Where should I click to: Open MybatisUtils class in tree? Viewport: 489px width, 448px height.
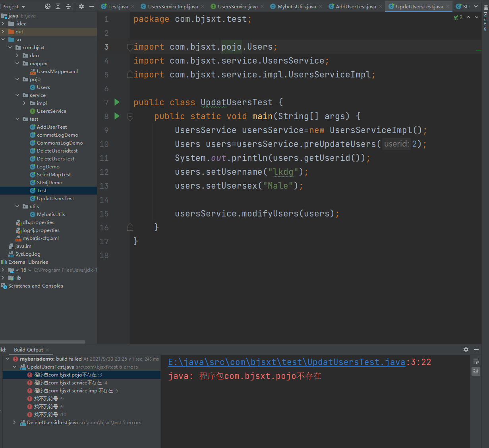pos(47,214)
